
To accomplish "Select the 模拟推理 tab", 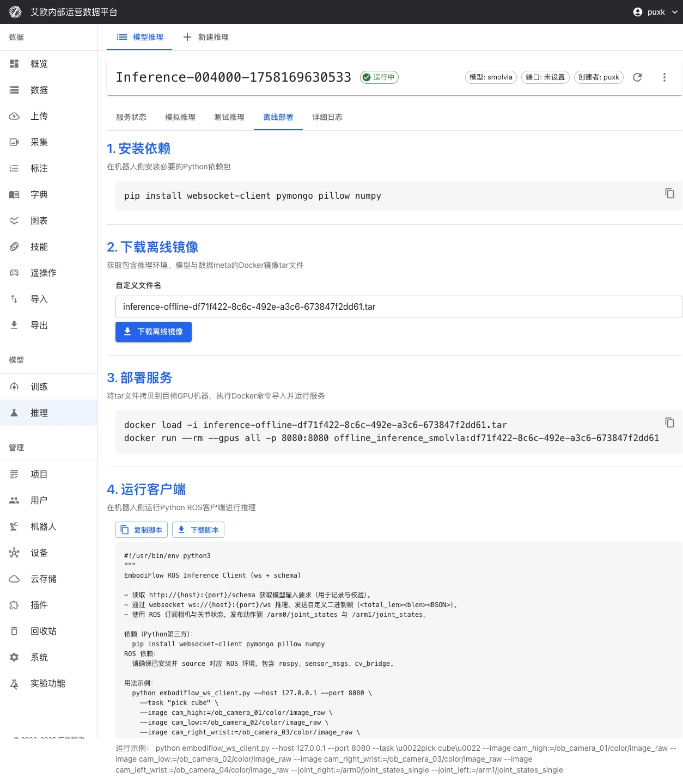I will click(x=180, y=117).
